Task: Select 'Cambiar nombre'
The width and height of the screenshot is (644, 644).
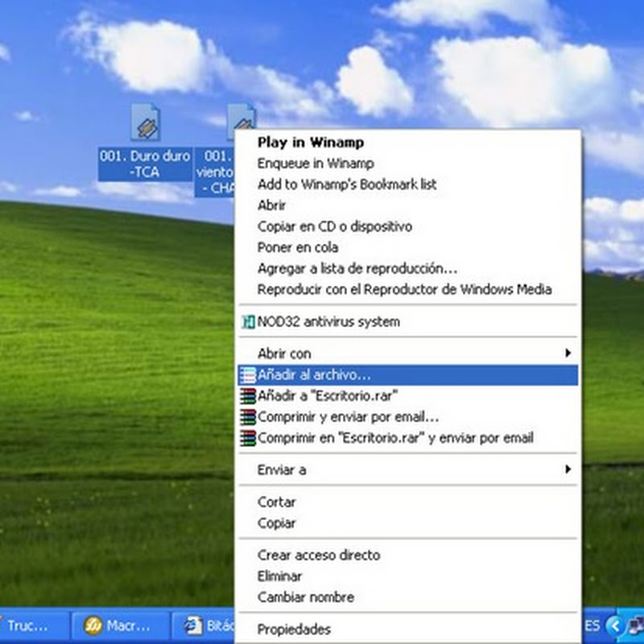Action: click(x=408, y=597)
